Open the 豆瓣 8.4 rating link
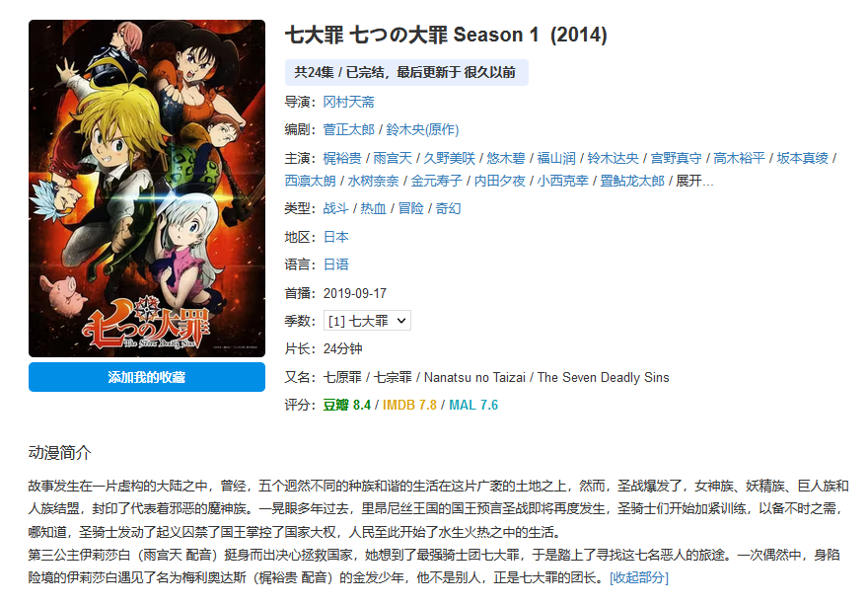This screenshot has width=868, height=604. [347, 405]
